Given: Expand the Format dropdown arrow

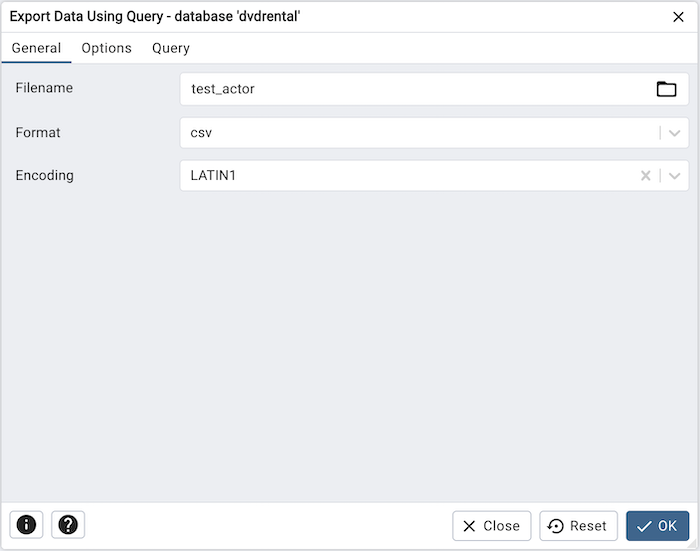Looking at the screenshot, I should pyautogui.click(x=675, y=133).
